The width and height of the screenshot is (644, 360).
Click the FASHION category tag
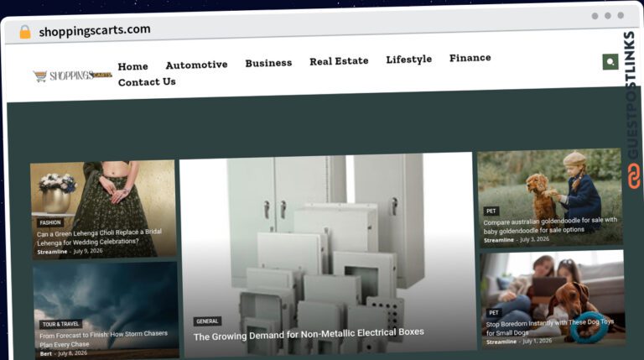(x=50, y=222)
